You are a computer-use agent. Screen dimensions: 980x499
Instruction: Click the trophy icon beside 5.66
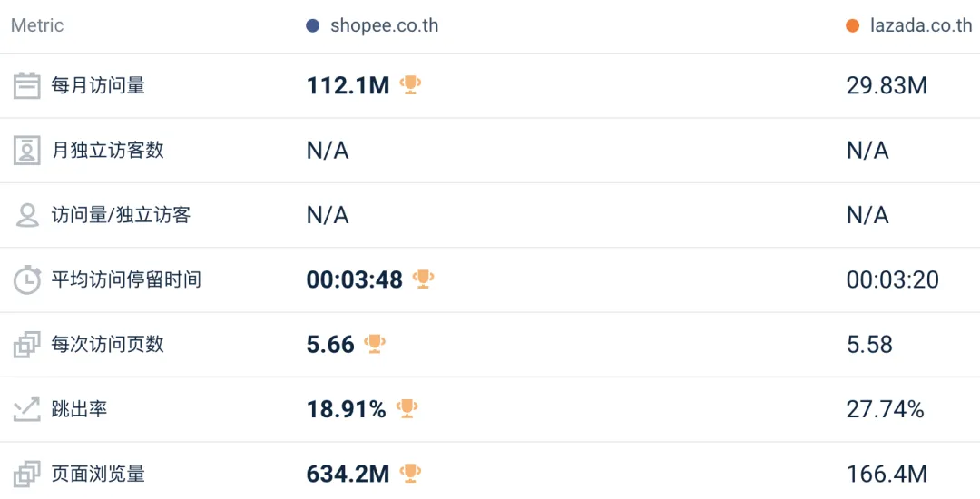[x=375, y=344]
